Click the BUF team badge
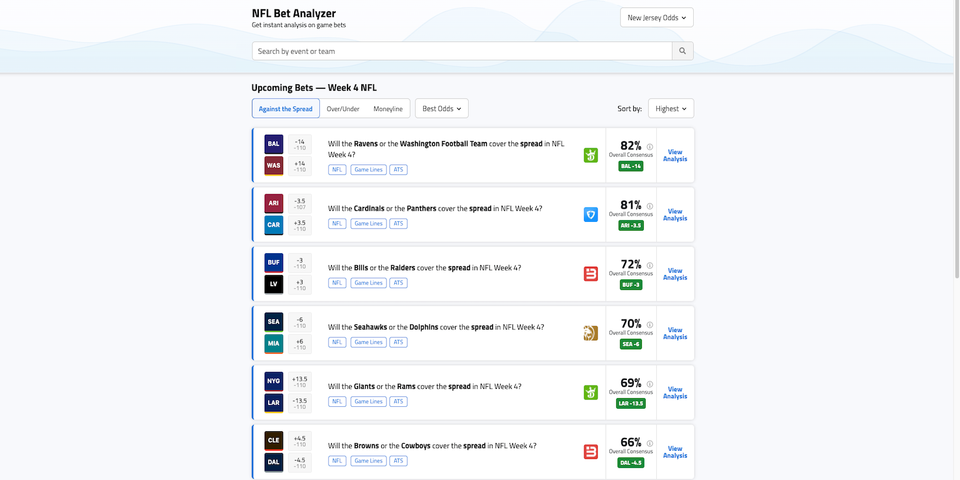This screenshot has width=960, height=480. [274, 263]
